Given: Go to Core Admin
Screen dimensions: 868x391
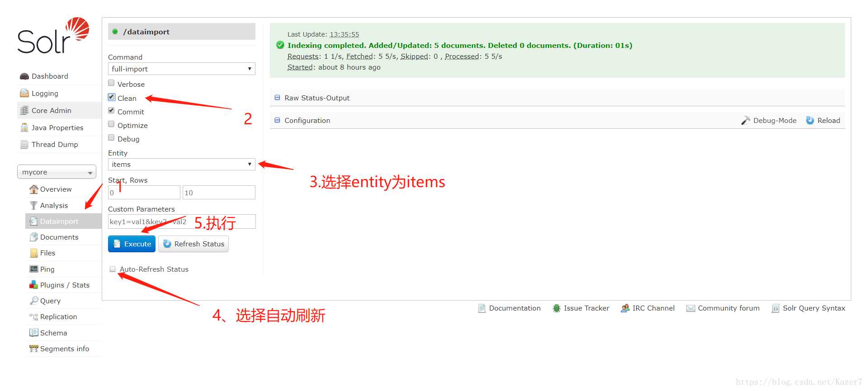Looking at the screenshot, I should click(x=59, y=110).
